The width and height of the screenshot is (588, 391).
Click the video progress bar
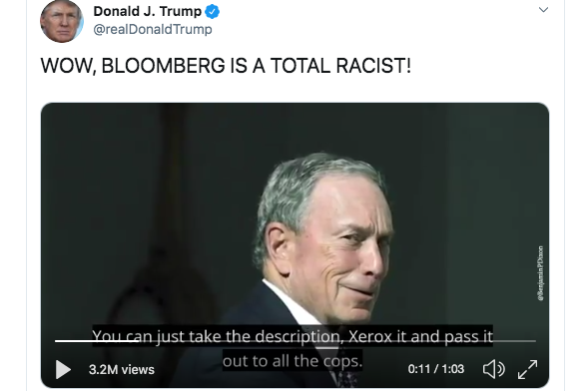(x=295, y=341)
